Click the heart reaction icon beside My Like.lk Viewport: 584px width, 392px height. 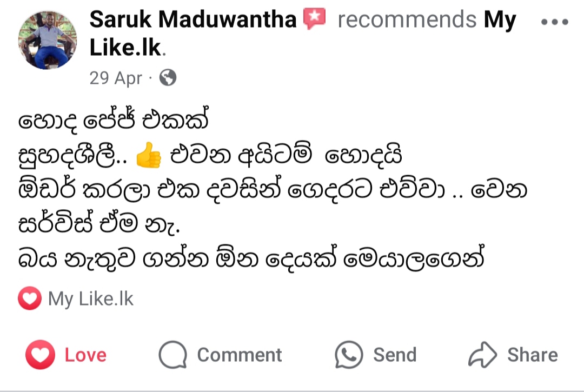coord(29,299)
